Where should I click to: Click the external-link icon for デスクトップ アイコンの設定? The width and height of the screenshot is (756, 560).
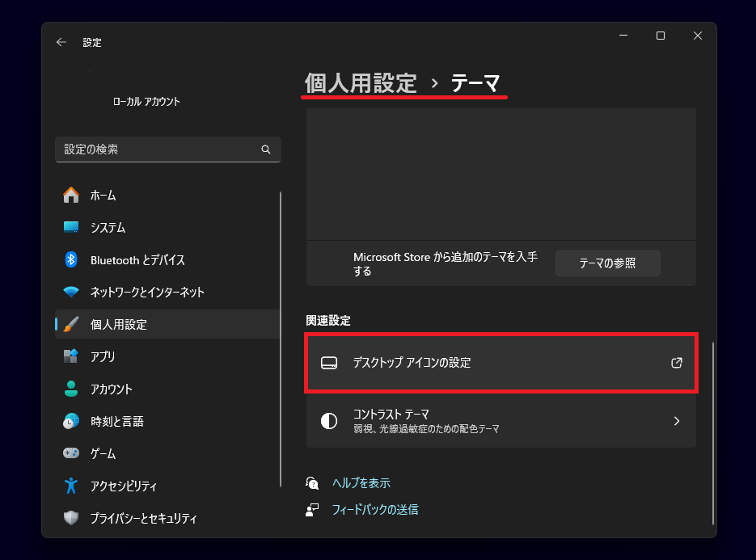click(677, 363)
